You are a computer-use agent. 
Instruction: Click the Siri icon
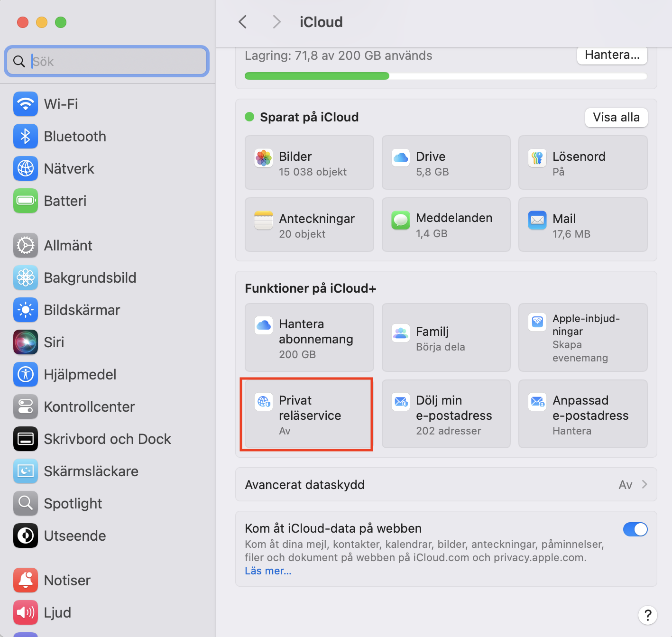[26, 342]
